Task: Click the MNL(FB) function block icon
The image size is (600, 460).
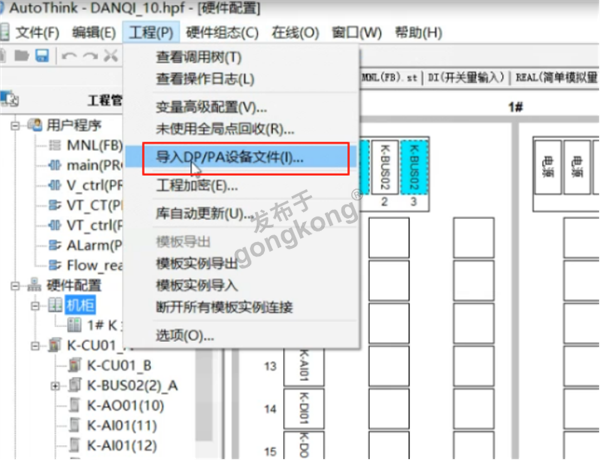Action: click(55, 145)
